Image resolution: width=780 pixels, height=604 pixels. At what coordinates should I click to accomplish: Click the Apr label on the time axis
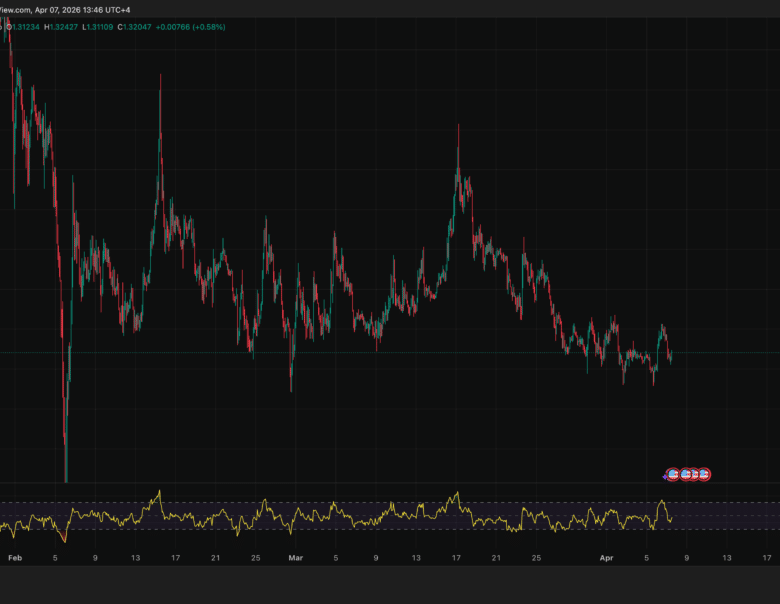click(x=606, y=558)
